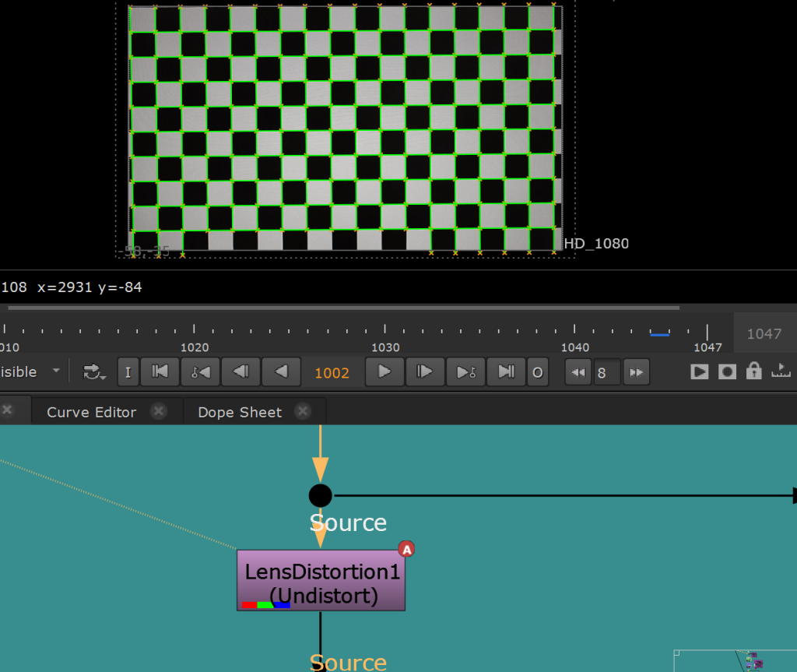Click the current frame field showing 1002

click(x=332, y=373)
